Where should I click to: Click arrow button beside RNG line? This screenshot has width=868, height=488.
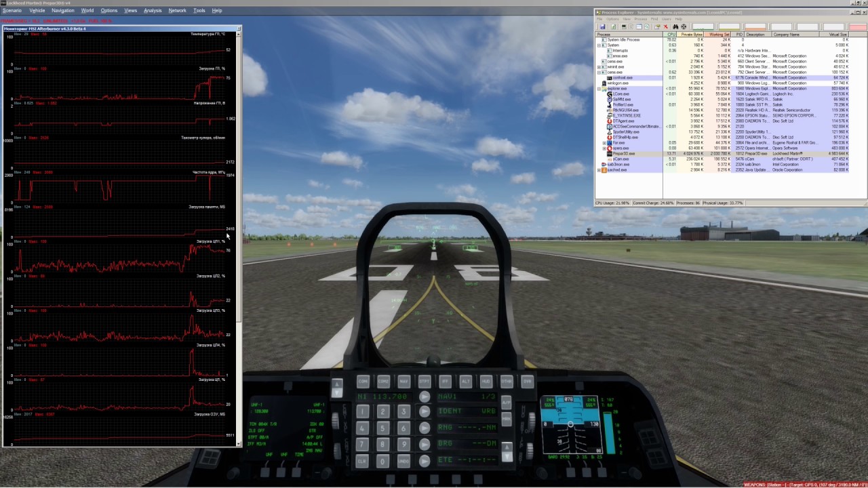(x=425, y=428)
